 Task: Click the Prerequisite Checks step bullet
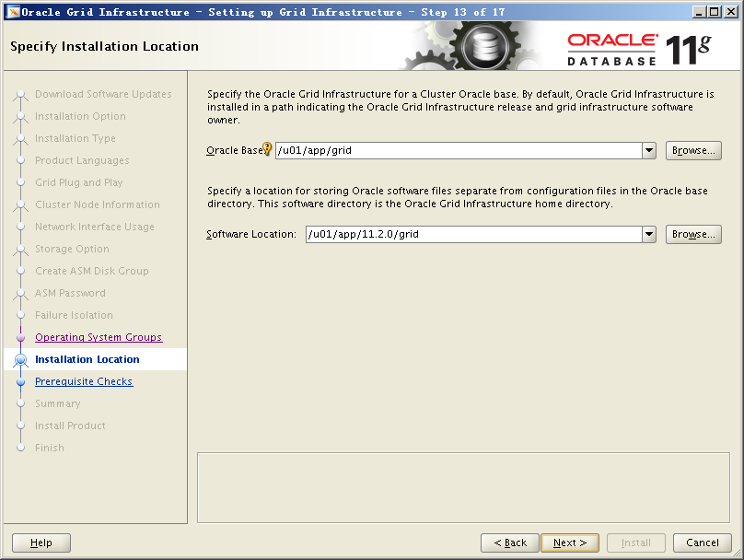click(20, 382)
